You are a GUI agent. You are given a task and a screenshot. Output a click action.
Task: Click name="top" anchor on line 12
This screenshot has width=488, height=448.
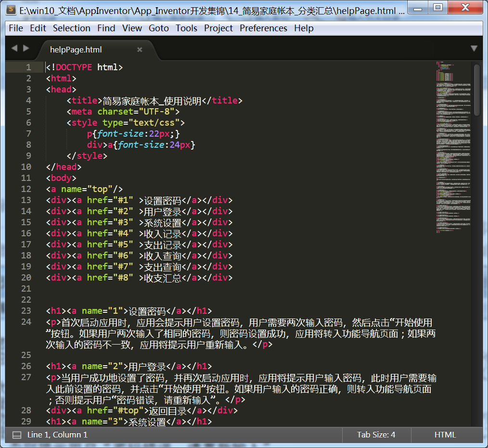pos(87,189)
